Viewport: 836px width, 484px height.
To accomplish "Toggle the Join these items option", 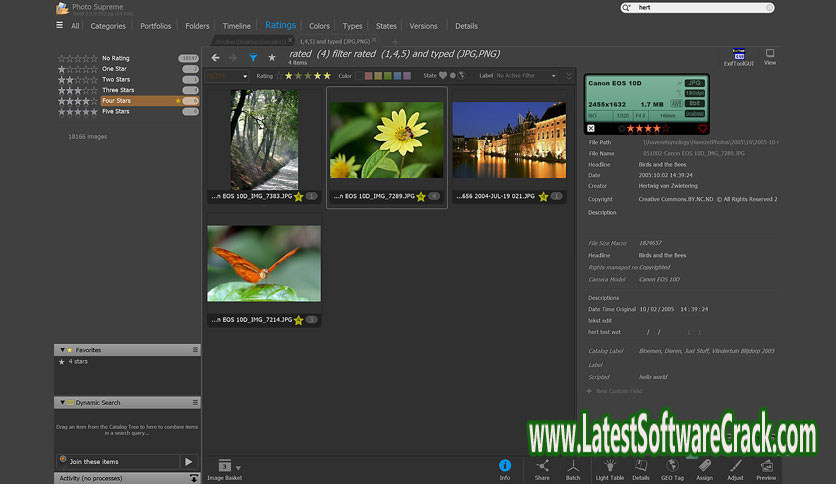I will (63, 461).
